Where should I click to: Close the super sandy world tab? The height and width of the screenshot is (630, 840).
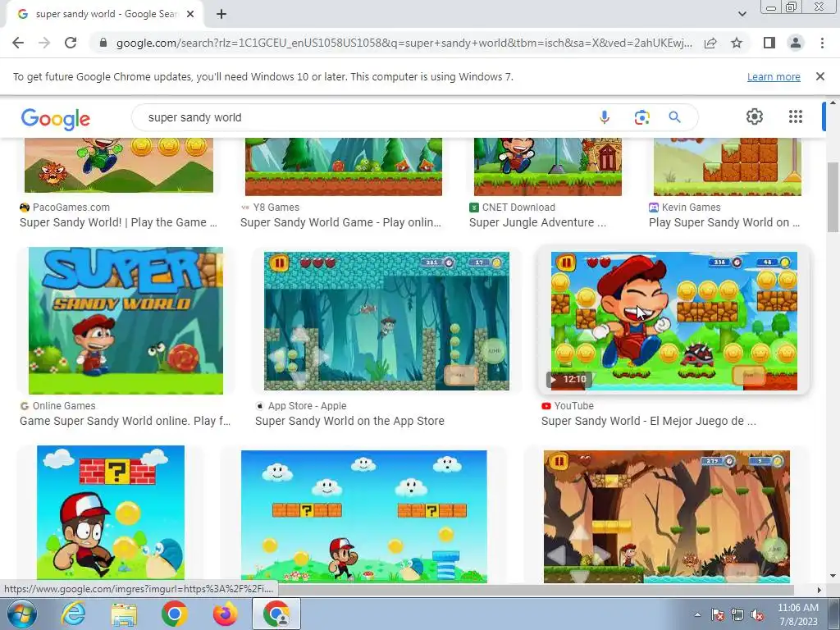click(x=190, y=15)
